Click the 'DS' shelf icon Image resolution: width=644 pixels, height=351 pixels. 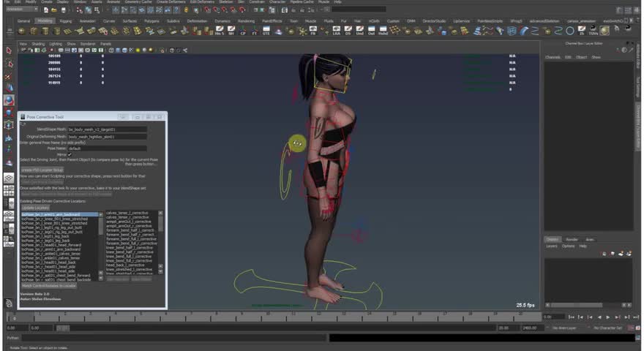click(x=348, y=31)
